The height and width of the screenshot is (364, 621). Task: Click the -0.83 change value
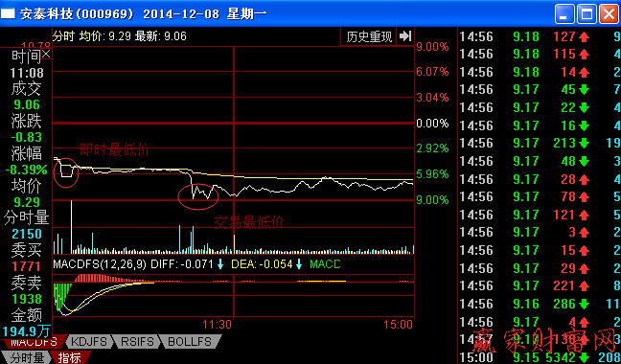coord(27,137)
